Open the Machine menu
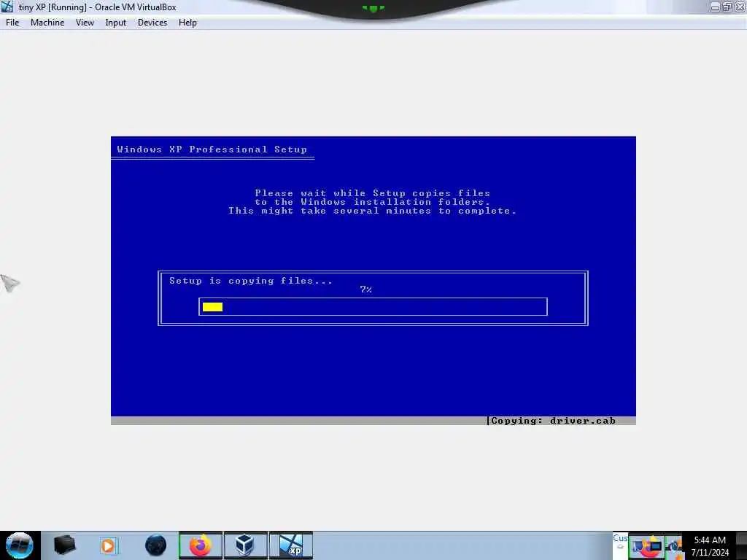This screenshot has height=560, width=747. point(47,23)
